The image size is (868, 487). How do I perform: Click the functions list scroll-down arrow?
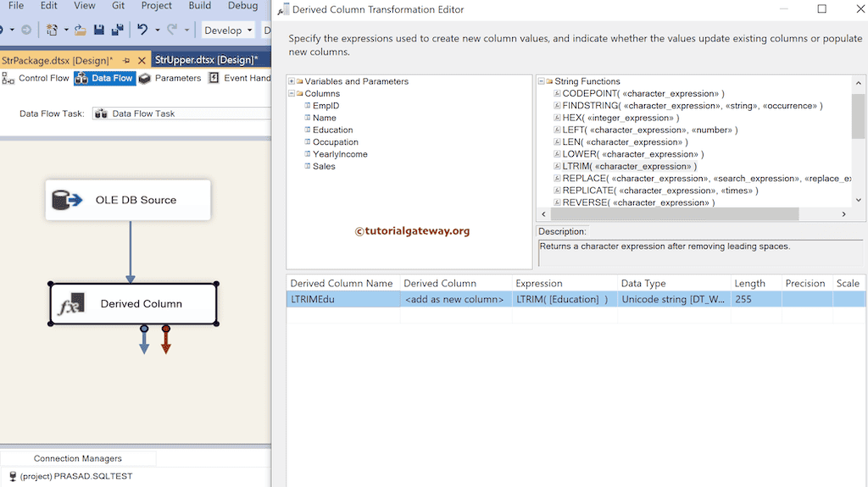(x=858, y=200)
